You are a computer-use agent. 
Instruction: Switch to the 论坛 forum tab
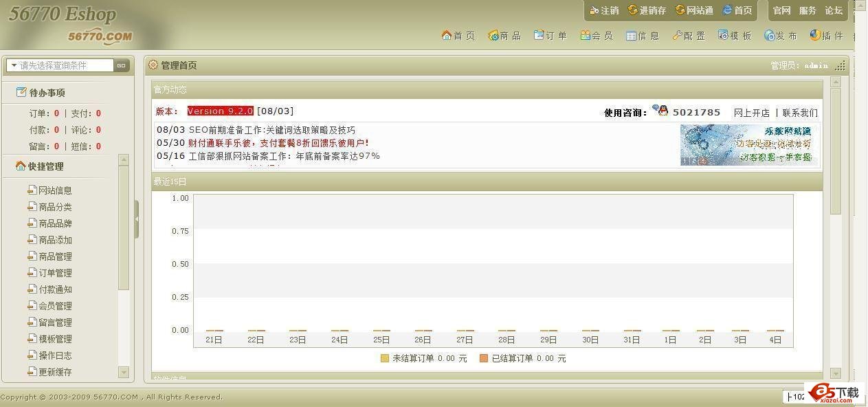834,10
